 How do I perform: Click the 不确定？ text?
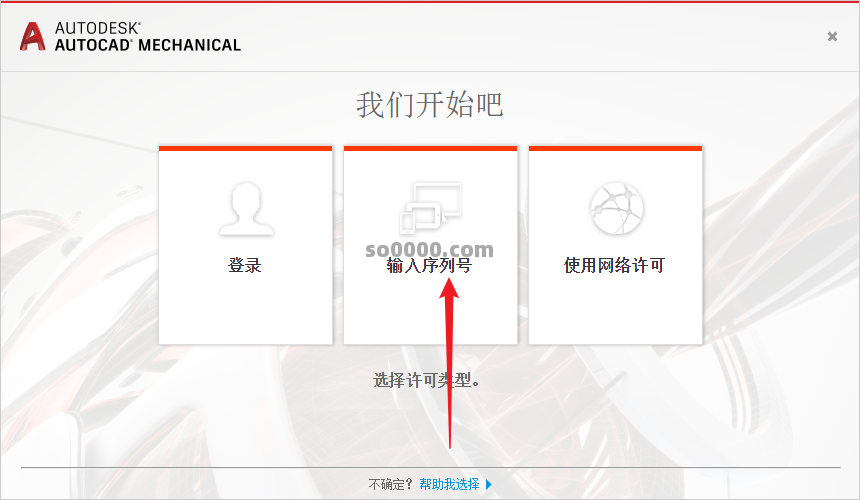tap(390, 485)
